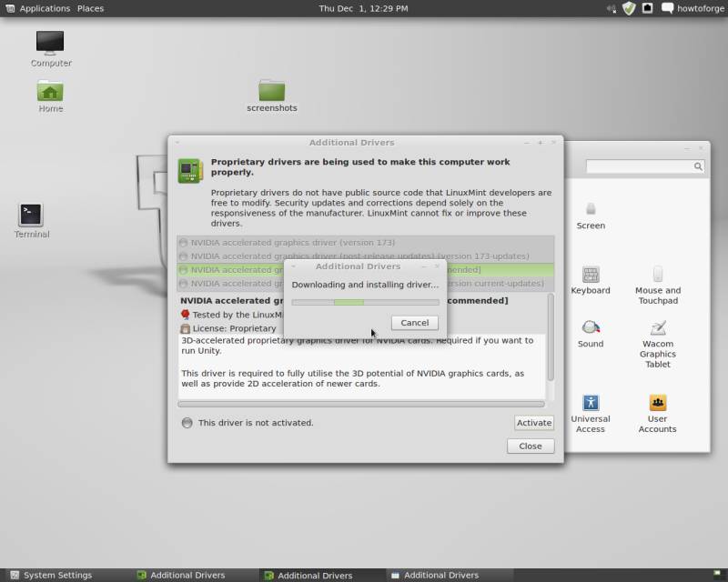Open the screenshots folder on desktop
728x582 pixels.
(x=272, y=96)
